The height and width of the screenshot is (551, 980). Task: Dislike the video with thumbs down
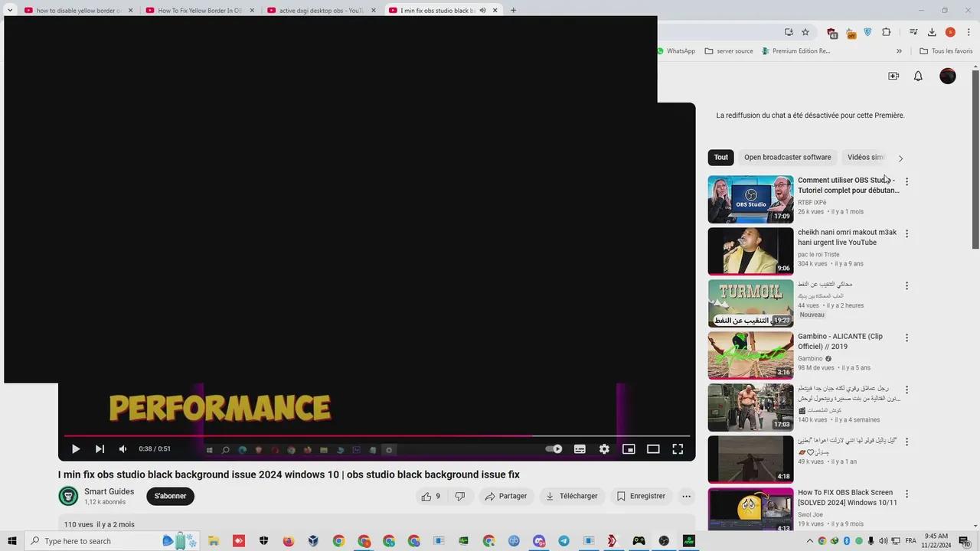pyautogui.click(x=459, y=496)
